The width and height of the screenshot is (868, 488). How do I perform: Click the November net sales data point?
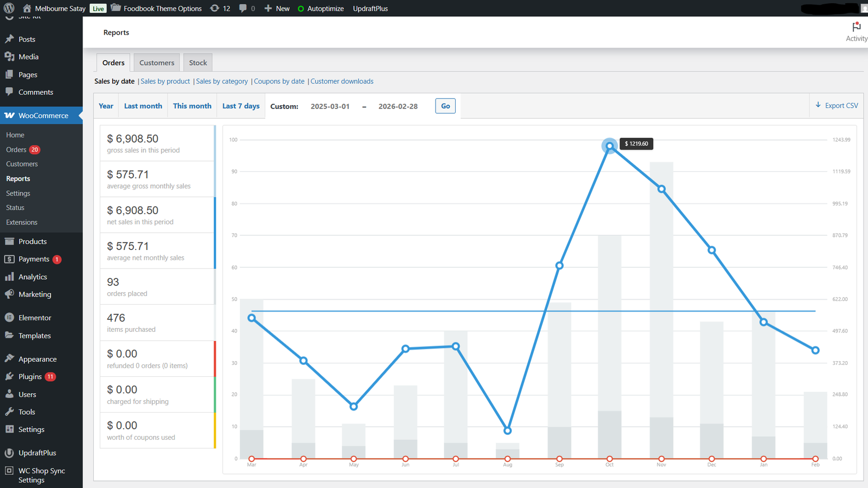click(661, 189)
